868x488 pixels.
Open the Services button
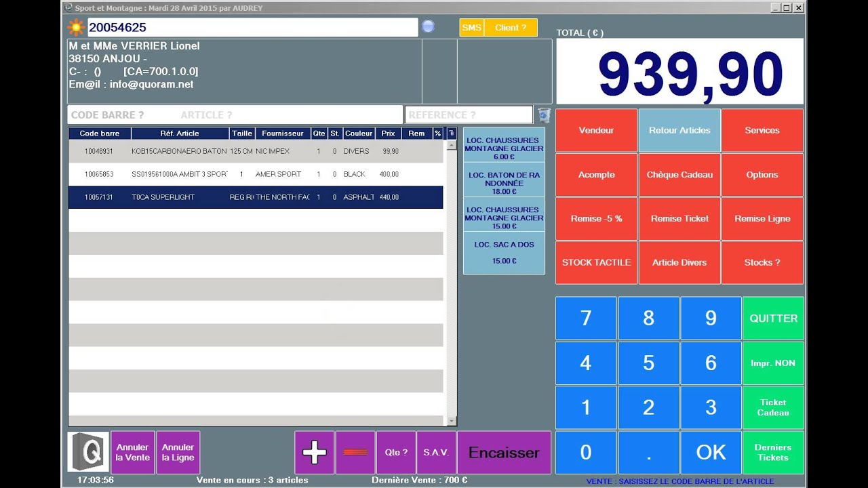[762, 130]
